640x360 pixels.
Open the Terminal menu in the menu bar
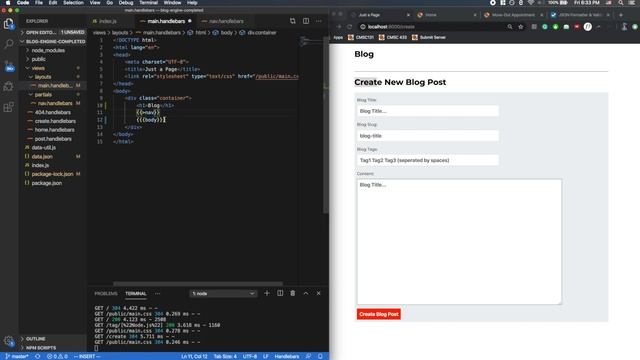tap(148, 2)
